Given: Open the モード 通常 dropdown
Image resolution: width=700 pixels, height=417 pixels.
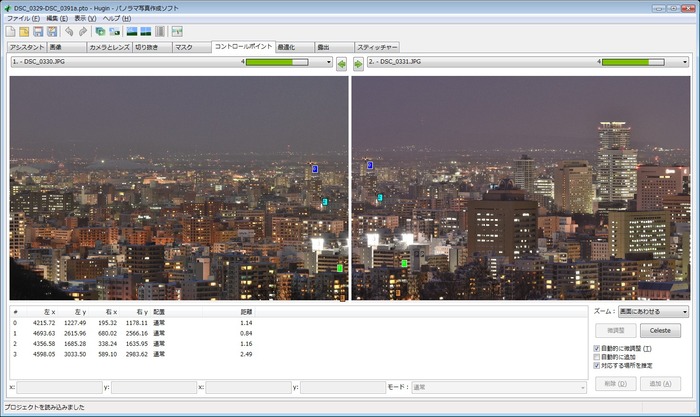Looking at the screenshot, I should (x=499, y=387).
